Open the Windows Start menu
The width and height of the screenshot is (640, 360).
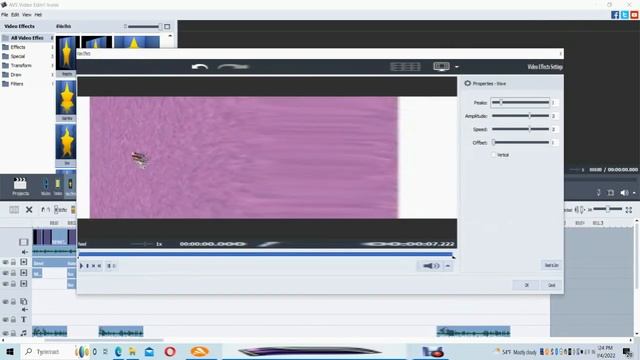point(10,351)
